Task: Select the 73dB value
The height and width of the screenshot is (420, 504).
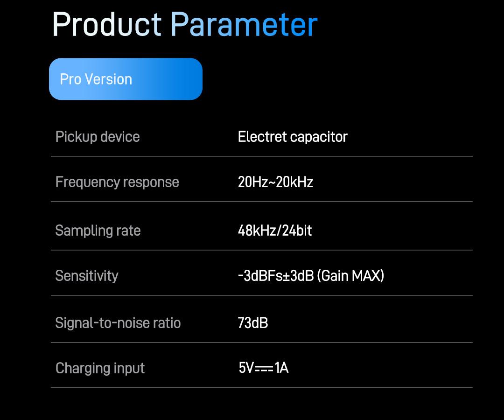Action: point(253,323)
